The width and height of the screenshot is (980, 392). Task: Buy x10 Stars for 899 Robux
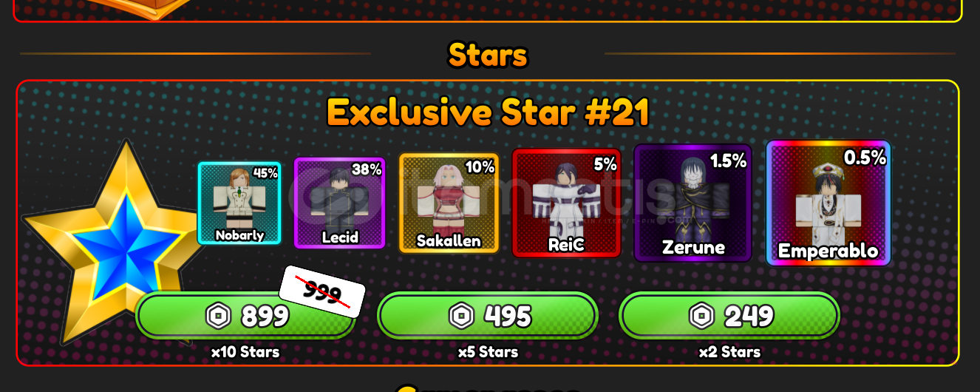click(x=245, y=316)
